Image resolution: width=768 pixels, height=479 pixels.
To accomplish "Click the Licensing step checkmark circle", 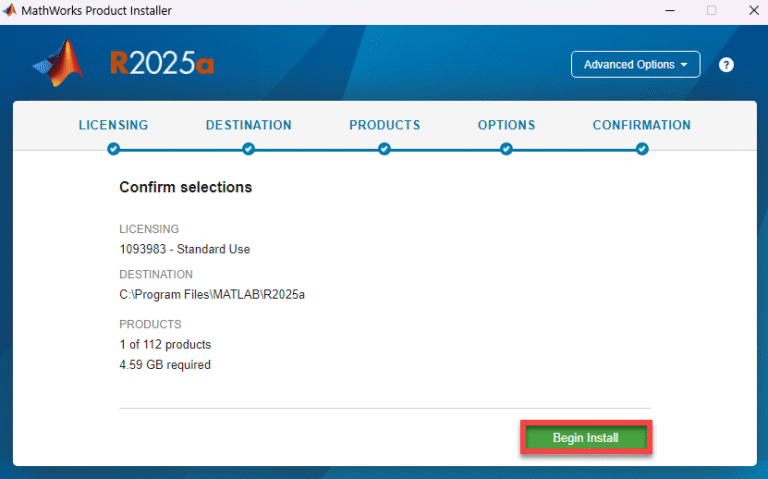I will pyautogui.click(x=113, y=149).
